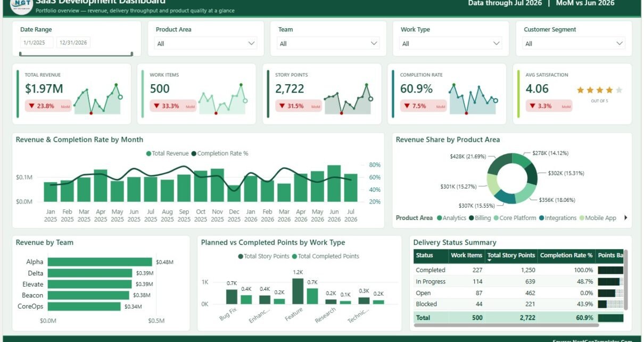
Task: Click the Story Points sparkline chart
Action: click(x=348, y=99)
